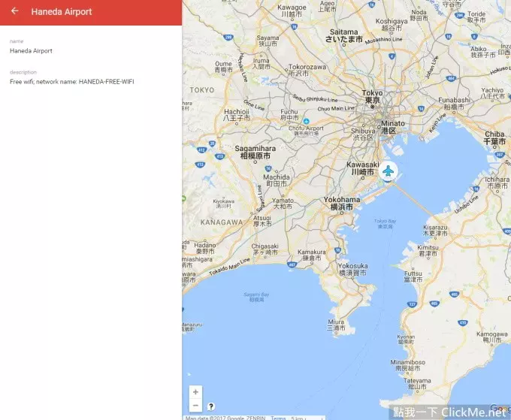The image size is (511, 420).
Task: Click the Kamakura city label
Action: tap(312, 255)
